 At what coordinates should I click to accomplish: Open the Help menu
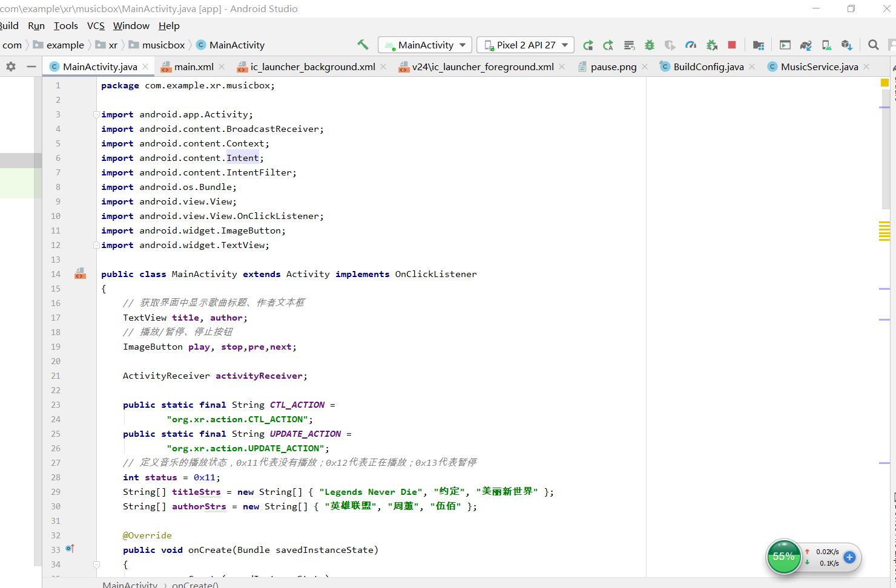[169, 25]
